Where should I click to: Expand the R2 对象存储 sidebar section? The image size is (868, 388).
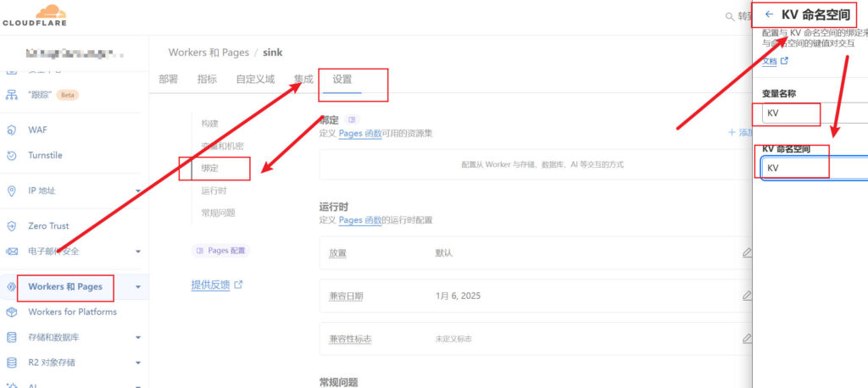coord(137,363)
